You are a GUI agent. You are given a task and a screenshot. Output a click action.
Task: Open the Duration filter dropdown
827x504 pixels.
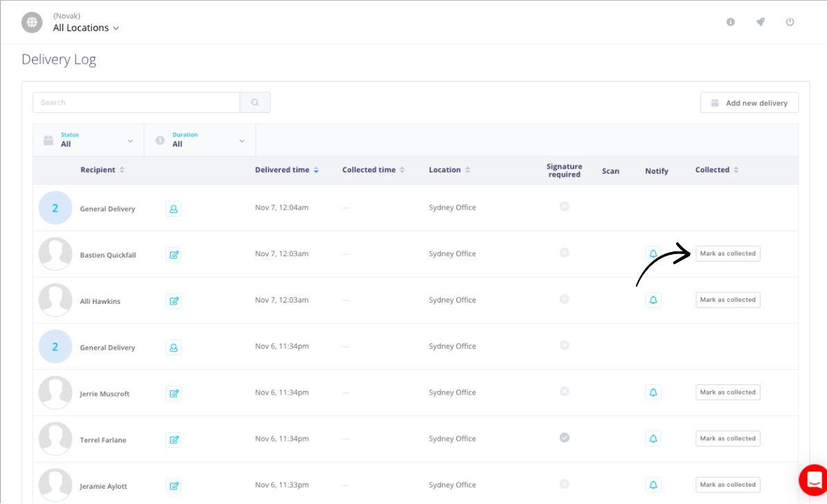click(200, 141)
